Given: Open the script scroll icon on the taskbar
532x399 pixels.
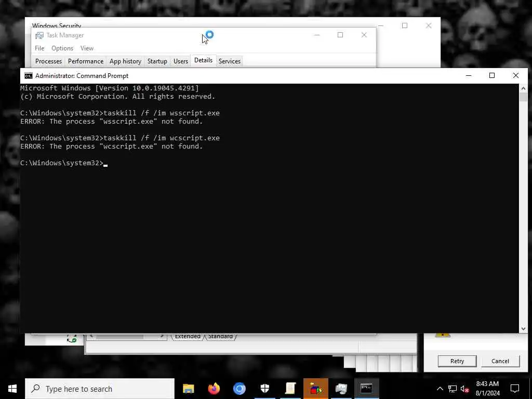Looking at the screenshot, I should coord(290,389).
